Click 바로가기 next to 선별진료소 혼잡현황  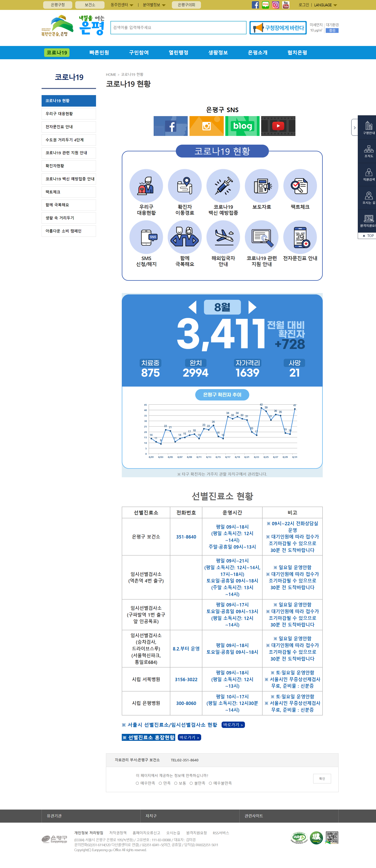189,738
